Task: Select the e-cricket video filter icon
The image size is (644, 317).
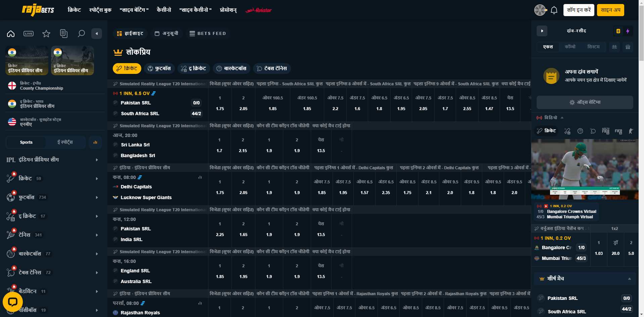Action: coord(567,131)
